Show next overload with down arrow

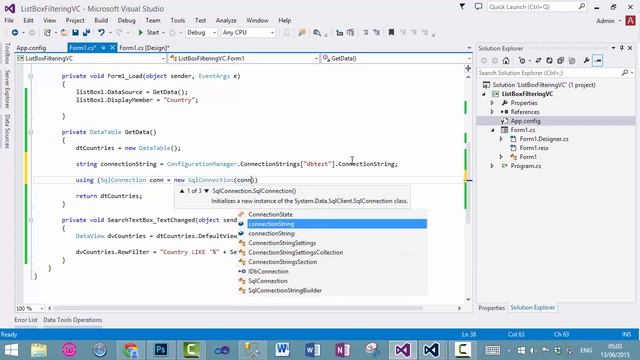point(207,191)
